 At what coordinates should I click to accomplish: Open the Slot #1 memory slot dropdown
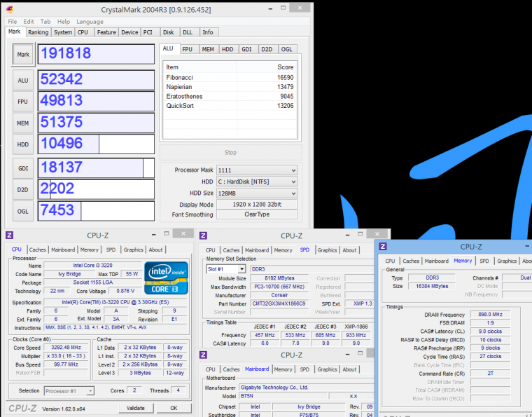[x=225, y=269]
